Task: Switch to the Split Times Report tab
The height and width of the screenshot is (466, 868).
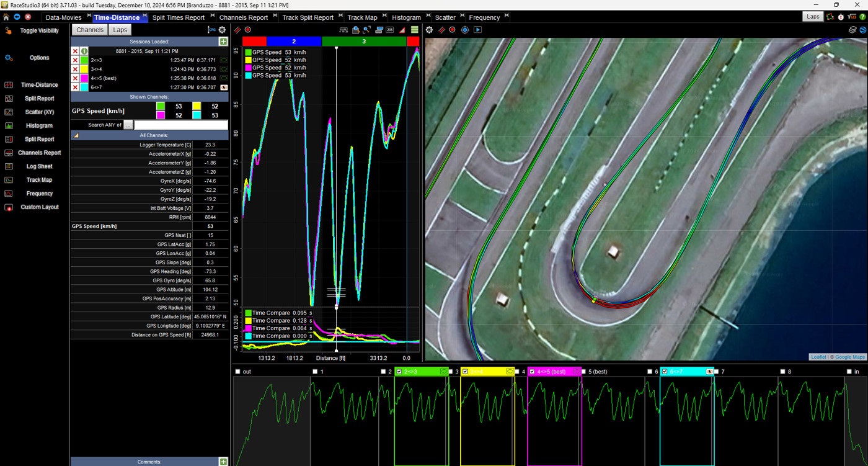Action: (179, 17)
